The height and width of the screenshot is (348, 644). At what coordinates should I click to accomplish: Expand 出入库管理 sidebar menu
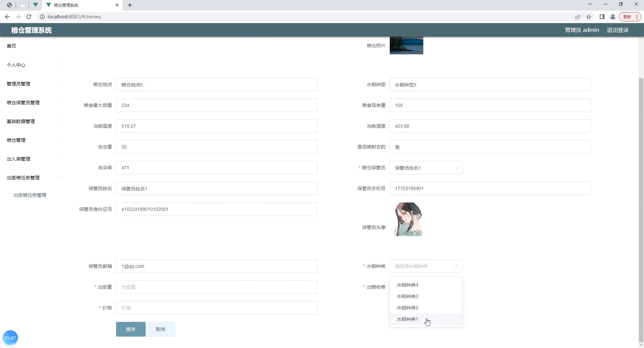(x=34, y=159)
